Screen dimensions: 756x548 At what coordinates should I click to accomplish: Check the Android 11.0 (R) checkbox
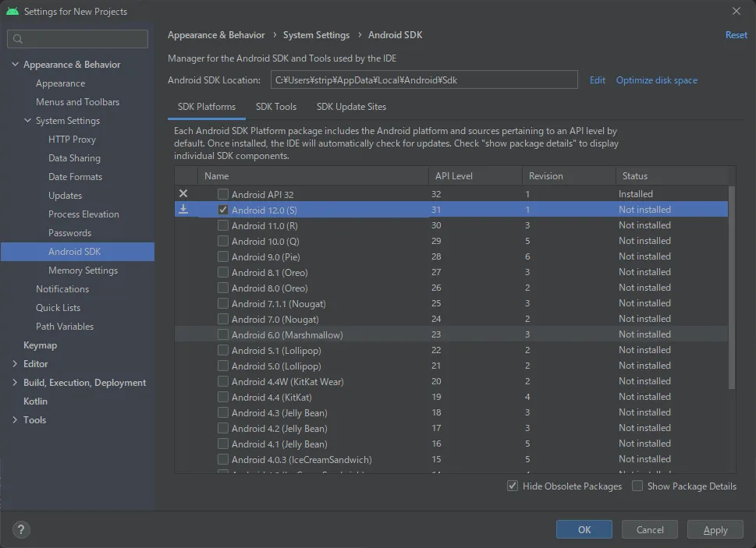click(223, 225)
